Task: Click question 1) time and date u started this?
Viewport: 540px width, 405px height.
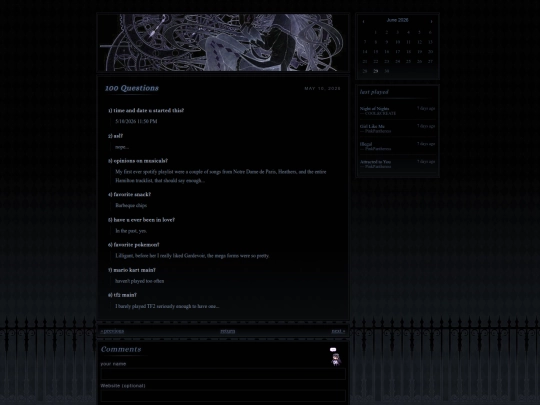Action: click(146, 111)
